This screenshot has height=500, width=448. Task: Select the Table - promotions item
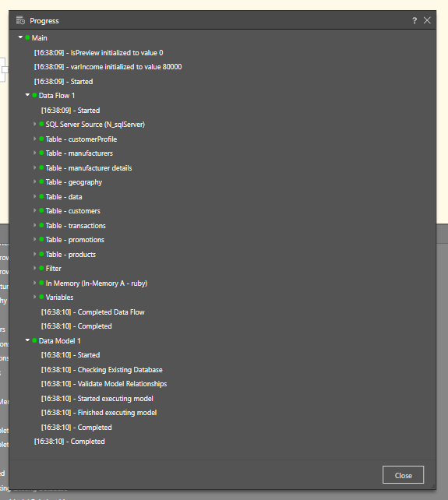[75, 240]
